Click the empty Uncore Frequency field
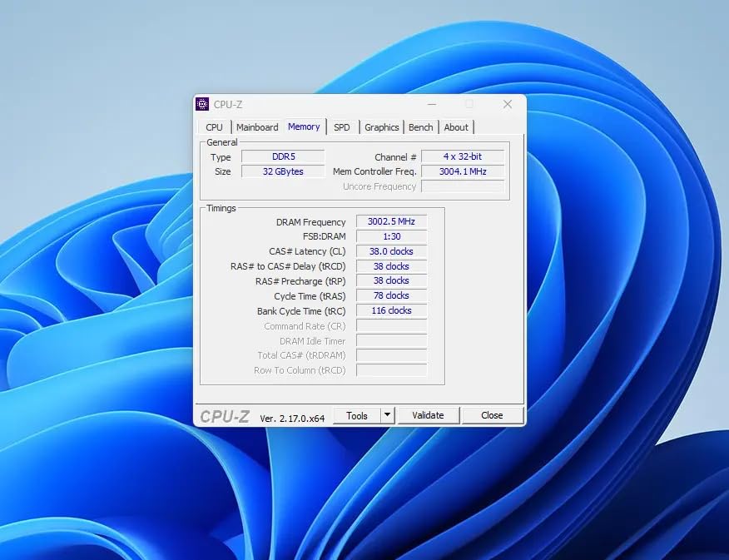Image resolution: width=729 pixels, height=560 pixels. click(463, 186)
